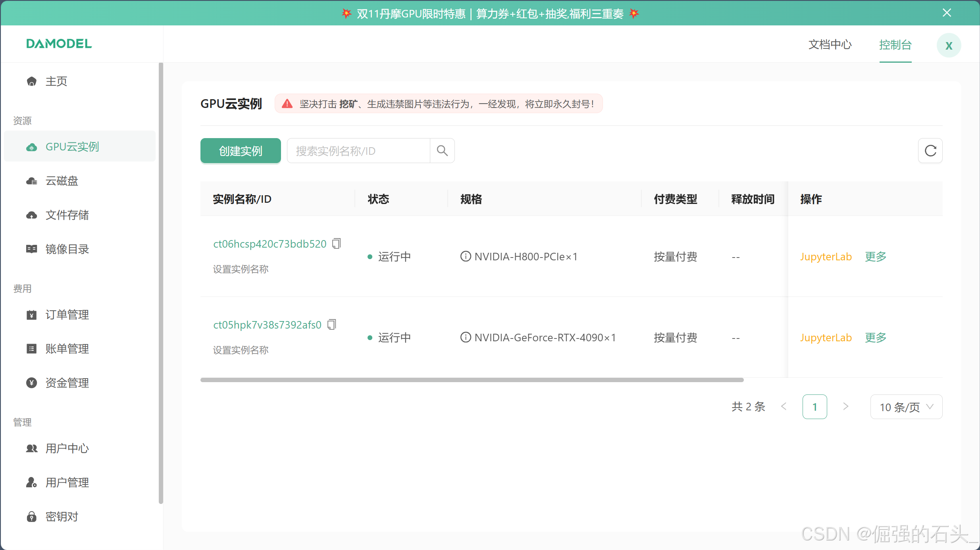Go to next page arrow in pagination
This screenshot has height=550, width=980.
845,406
